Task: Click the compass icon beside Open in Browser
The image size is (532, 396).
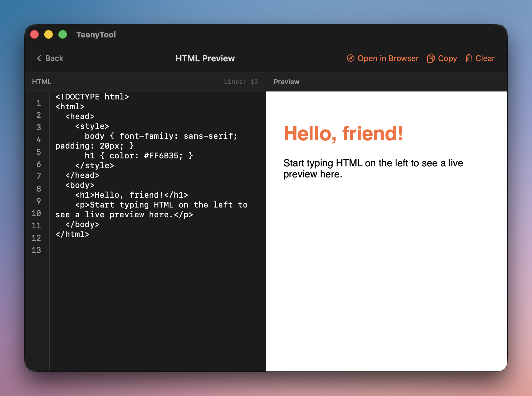Action: click(350, 58)
